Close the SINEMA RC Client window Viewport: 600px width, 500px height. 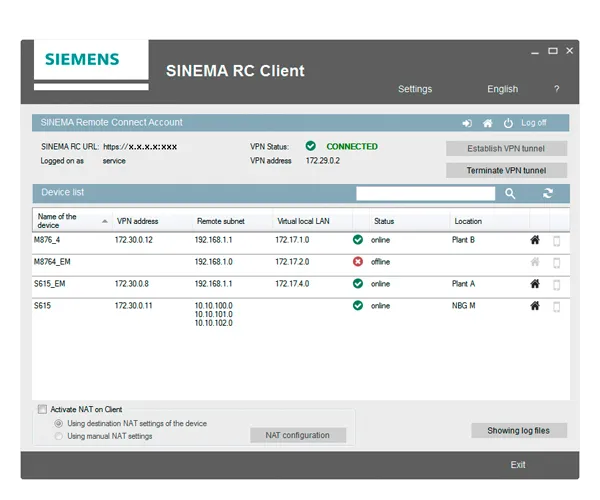tap(569, 50)
